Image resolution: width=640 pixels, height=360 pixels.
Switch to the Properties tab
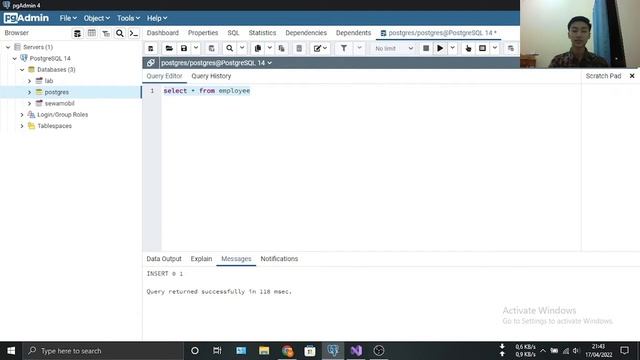tap(203, 33)
